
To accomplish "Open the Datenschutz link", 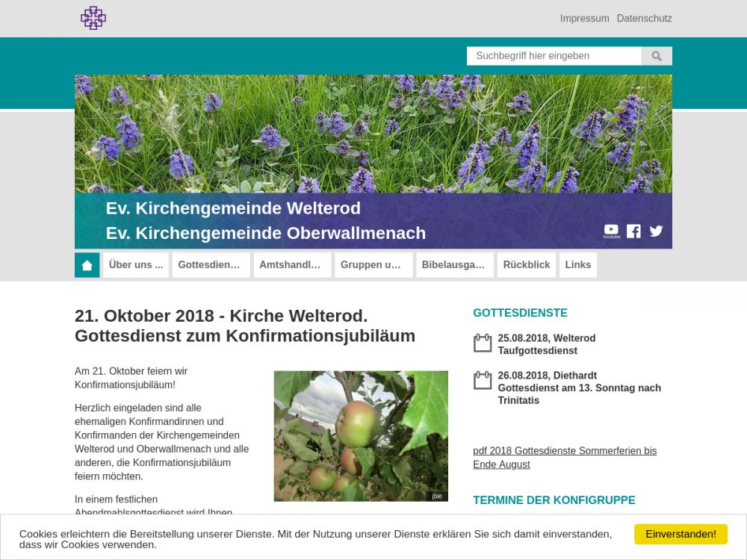I will [644, 19].
